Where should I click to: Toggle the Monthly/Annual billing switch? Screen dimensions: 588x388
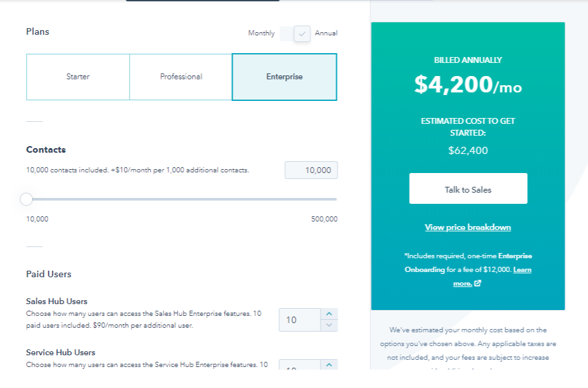[x=295, y=33]
